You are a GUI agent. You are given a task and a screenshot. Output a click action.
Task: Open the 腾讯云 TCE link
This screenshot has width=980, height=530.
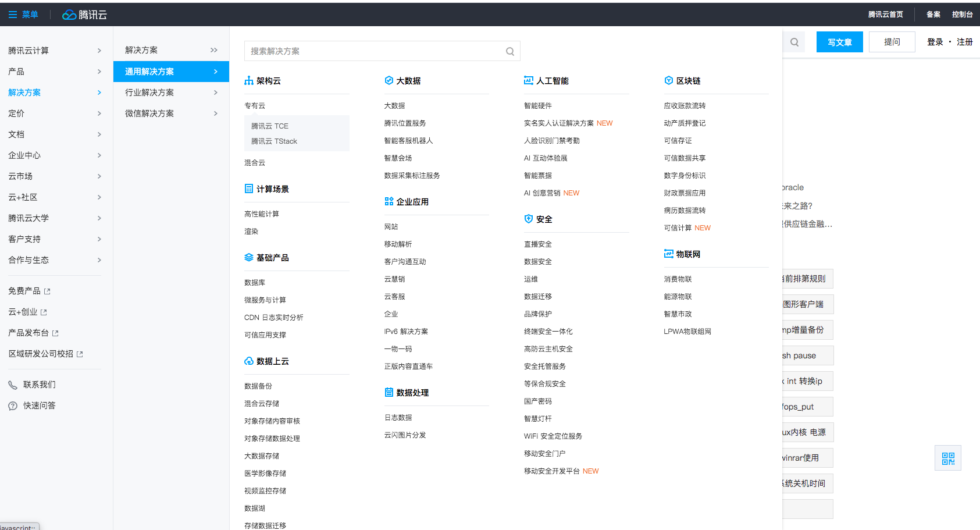(269, 126)
